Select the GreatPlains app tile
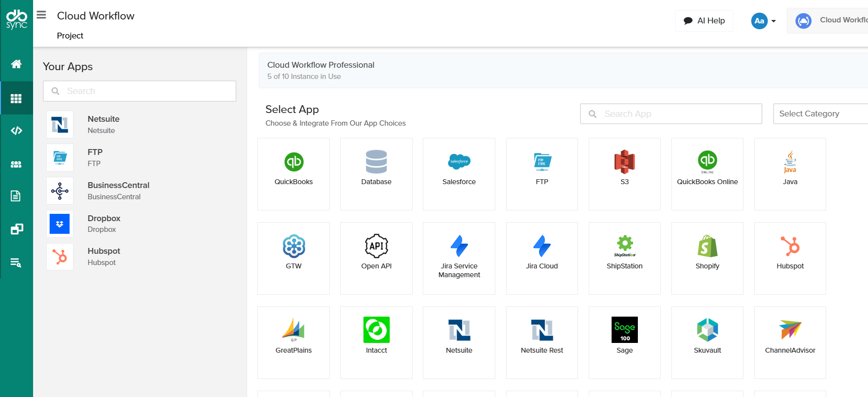This screenshot has height=397, width=868. [293, 342]
